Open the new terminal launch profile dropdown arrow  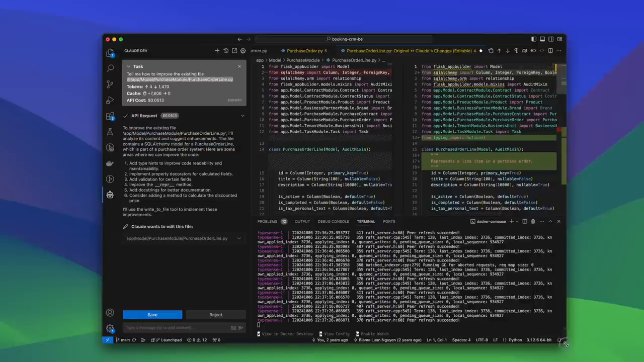[x=517, y=221]
